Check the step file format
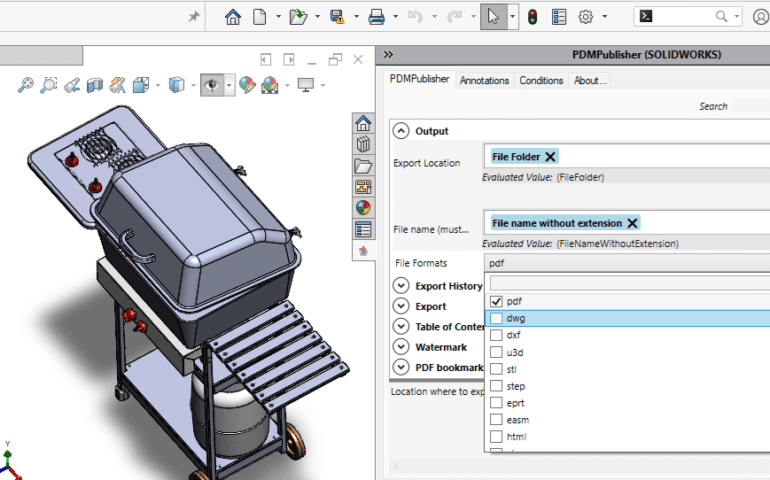The width and height of the screenshot is (770, 480). pos(496,386)
